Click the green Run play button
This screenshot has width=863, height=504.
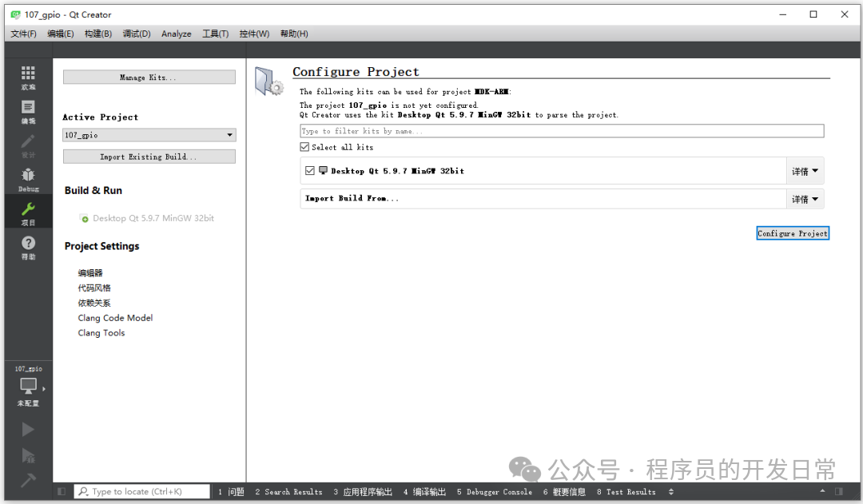(27, 429)
